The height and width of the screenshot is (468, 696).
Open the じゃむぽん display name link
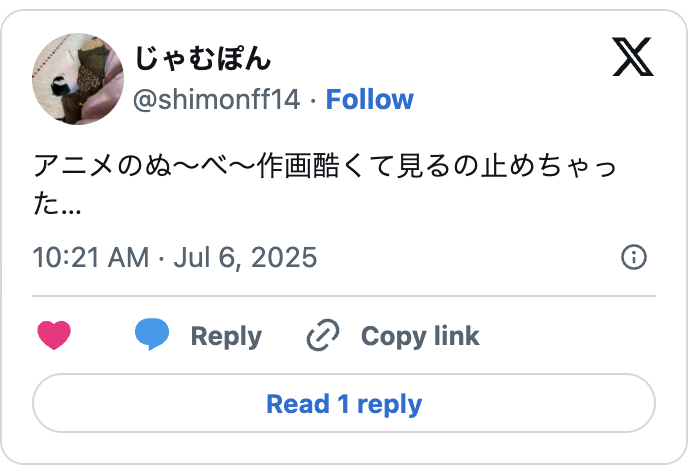202,59
